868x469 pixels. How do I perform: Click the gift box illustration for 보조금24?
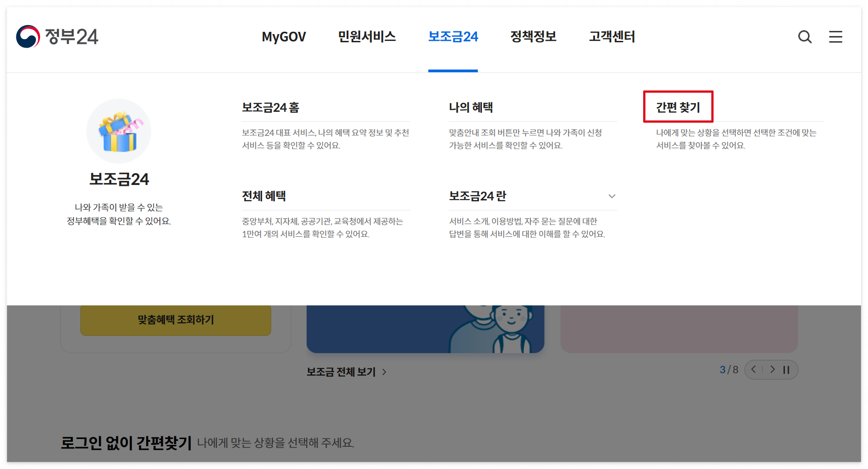pos(119,131)
